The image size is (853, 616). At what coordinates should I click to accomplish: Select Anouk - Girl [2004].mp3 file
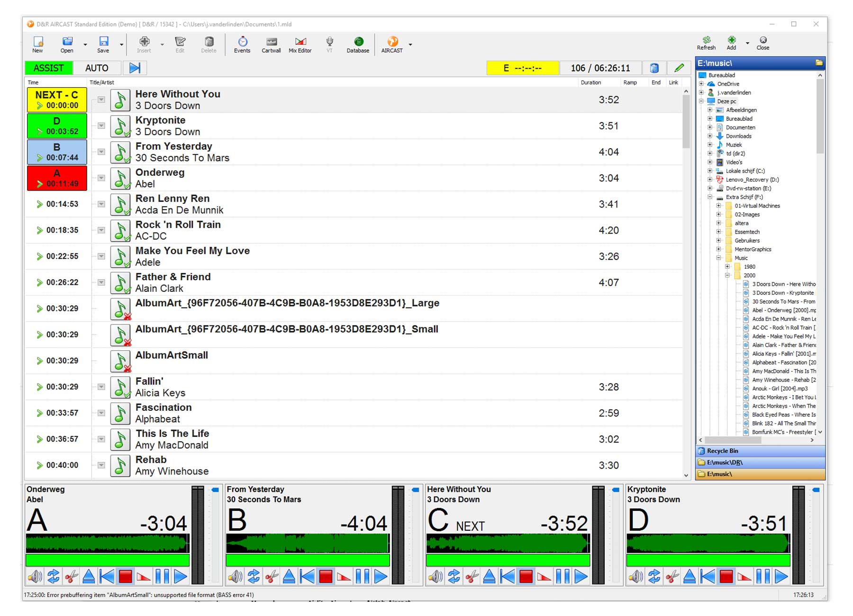[x=780, y=389]
